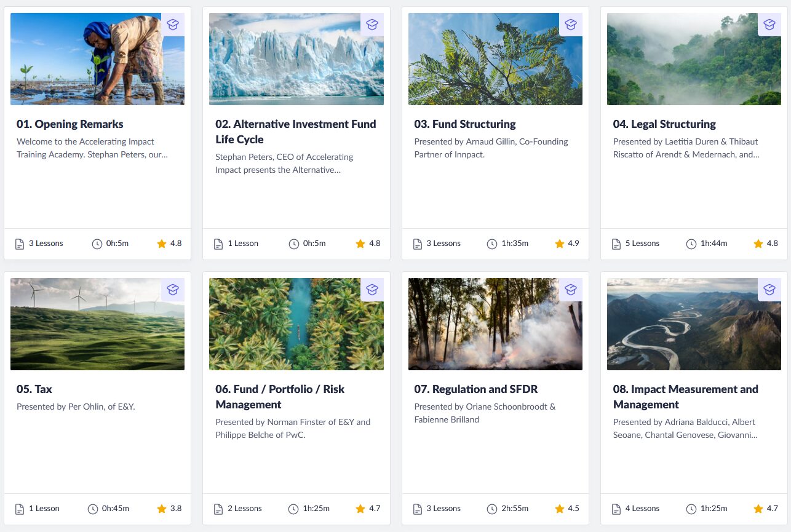Click document icon beside 2 Lessons
791x532 pixels.
pyautogui.click(x=218, y=509)
